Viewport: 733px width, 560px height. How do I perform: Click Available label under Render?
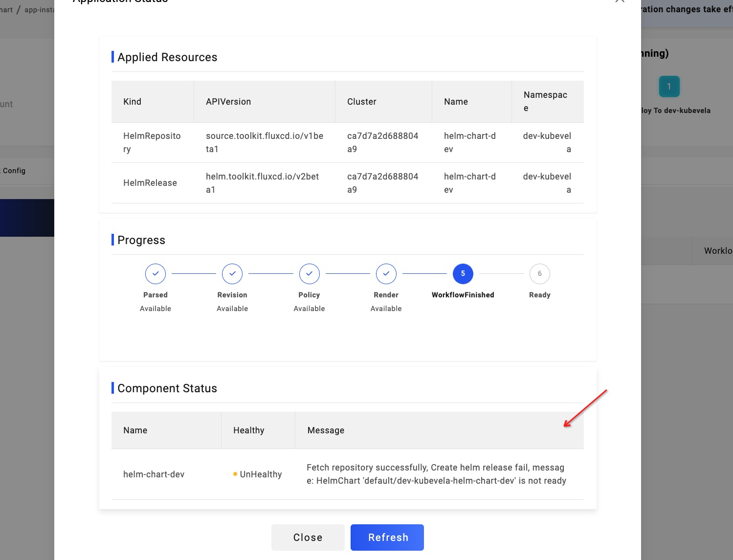386,309
